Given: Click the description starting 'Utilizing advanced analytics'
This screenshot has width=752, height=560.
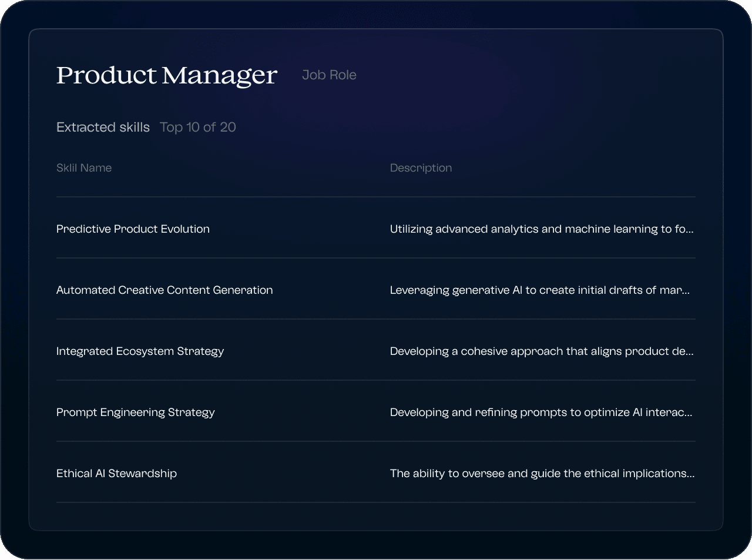Looking at the screenshot, I should point(542,229).
